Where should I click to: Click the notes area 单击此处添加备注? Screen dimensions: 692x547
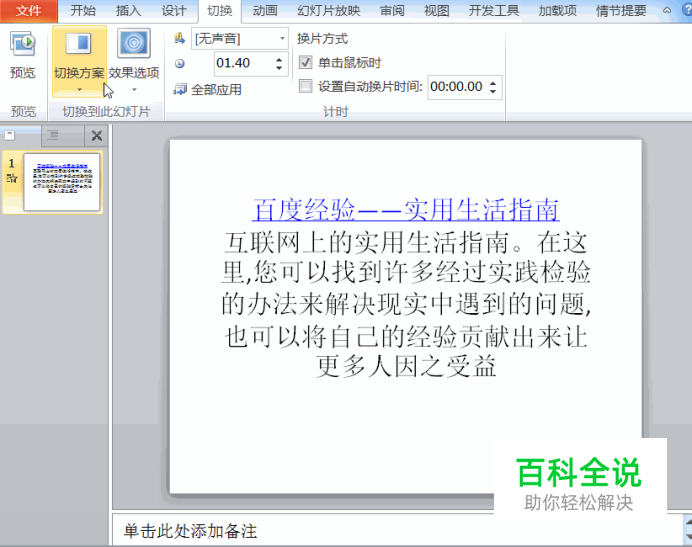point(190,531)
